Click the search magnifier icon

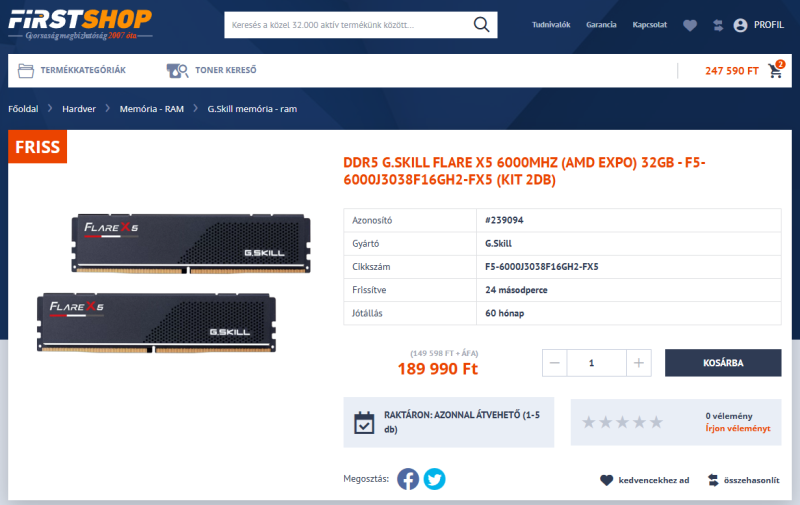click(481, 24)
